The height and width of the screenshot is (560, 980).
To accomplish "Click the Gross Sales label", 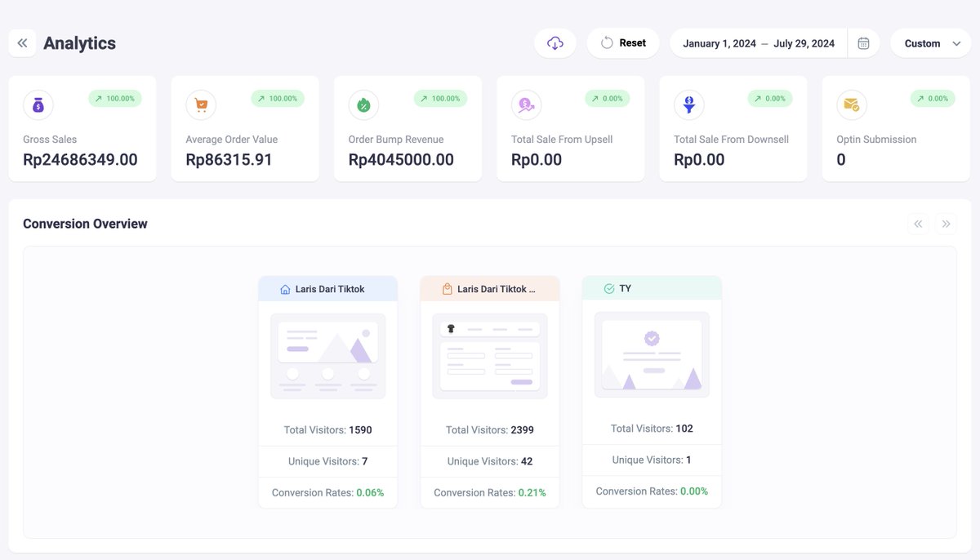I will pyautogui.click(x=50, y=140).
